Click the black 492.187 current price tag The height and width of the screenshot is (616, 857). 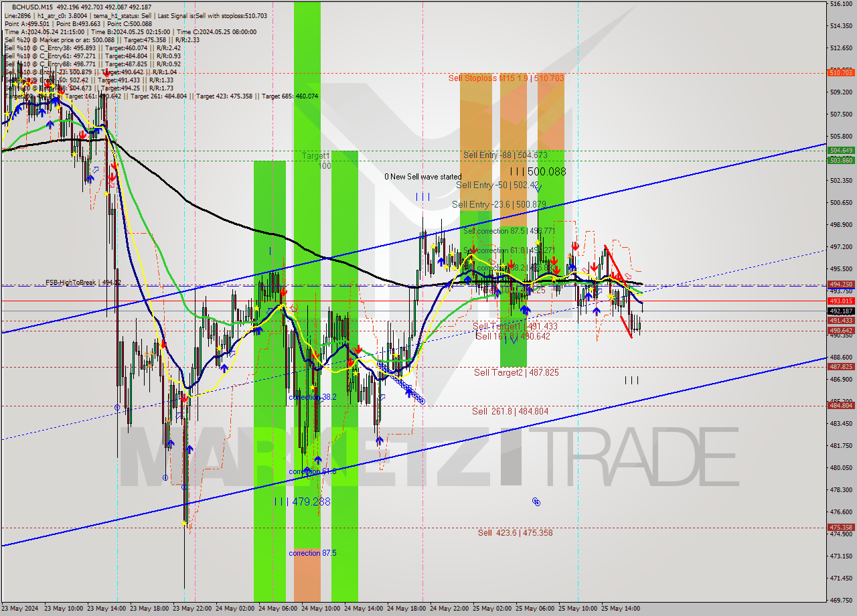pyautogui.click(x=841, y=311)
